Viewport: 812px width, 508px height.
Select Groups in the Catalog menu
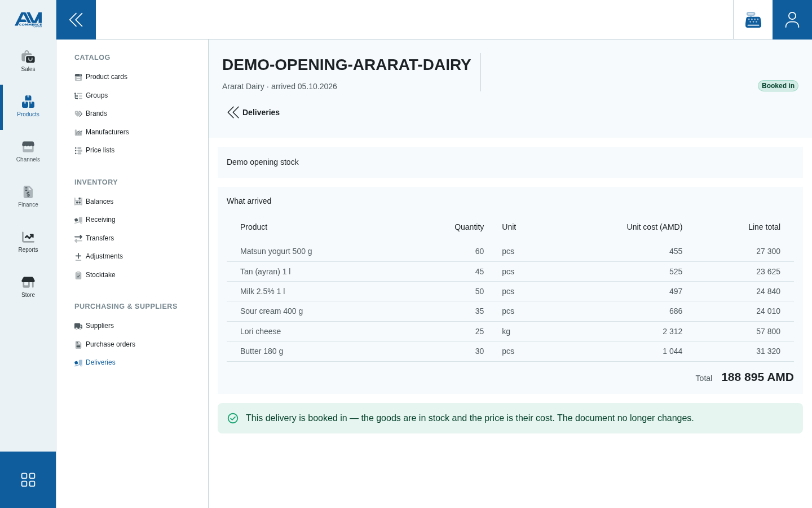click(x=96, y=95)
